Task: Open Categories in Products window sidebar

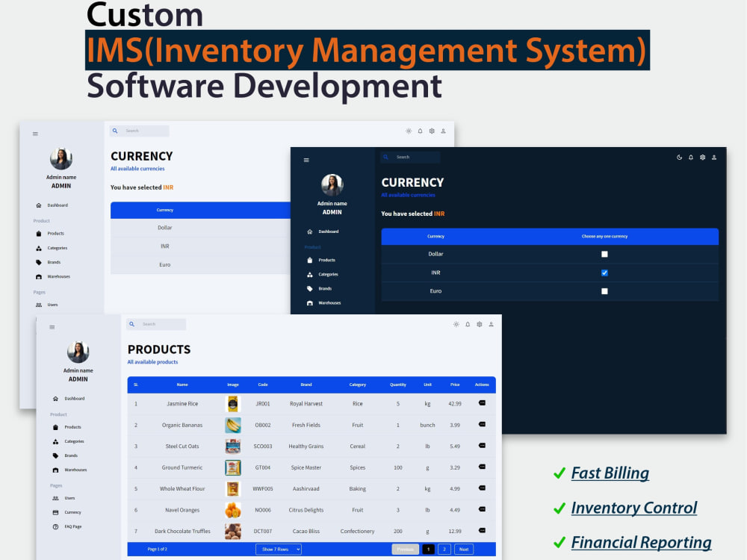Action: click(x=68, y=441)
